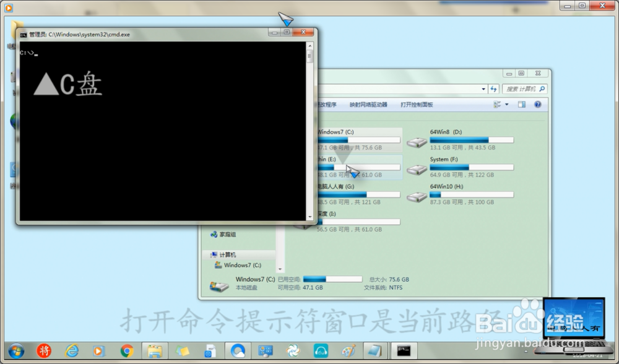Select the Windows7 (C:) drive label

[336, 132]
